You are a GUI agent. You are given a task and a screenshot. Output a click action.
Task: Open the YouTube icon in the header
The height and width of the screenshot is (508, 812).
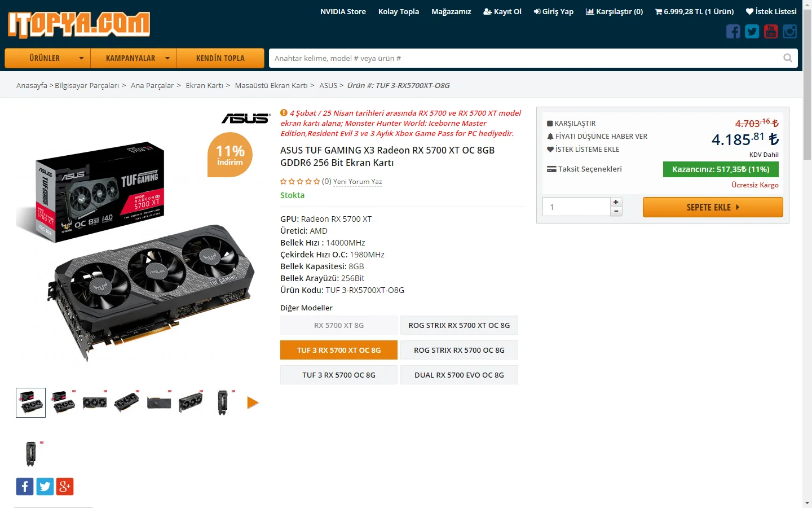coord(771,32)
